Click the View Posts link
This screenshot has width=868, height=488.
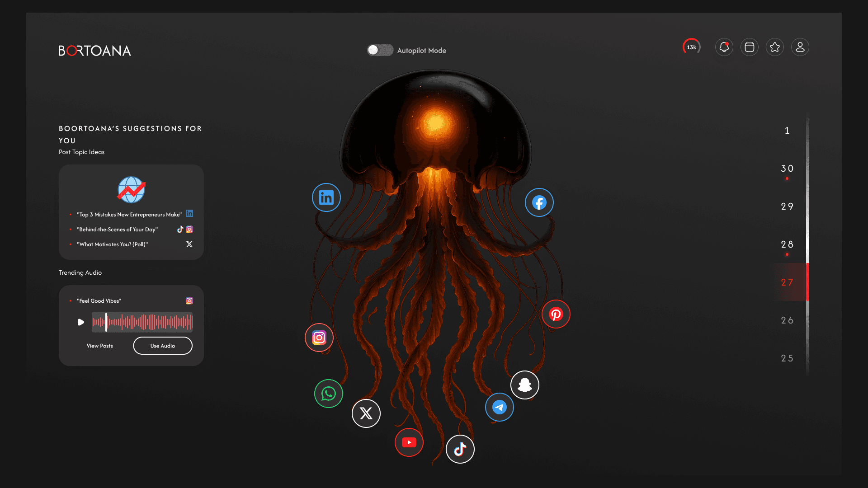[x=100, y=346]
